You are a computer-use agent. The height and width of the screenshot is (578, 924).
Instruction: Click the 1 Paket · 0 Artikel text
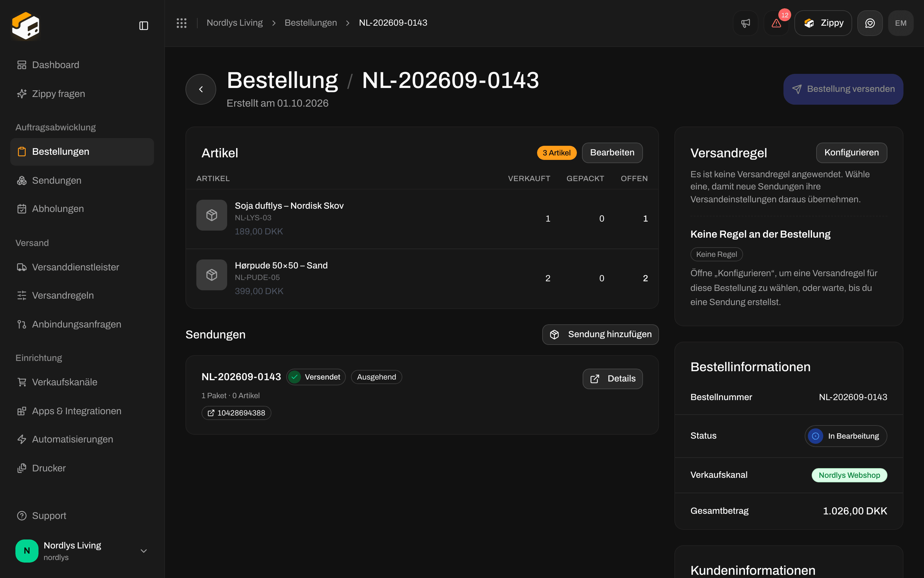230,396
